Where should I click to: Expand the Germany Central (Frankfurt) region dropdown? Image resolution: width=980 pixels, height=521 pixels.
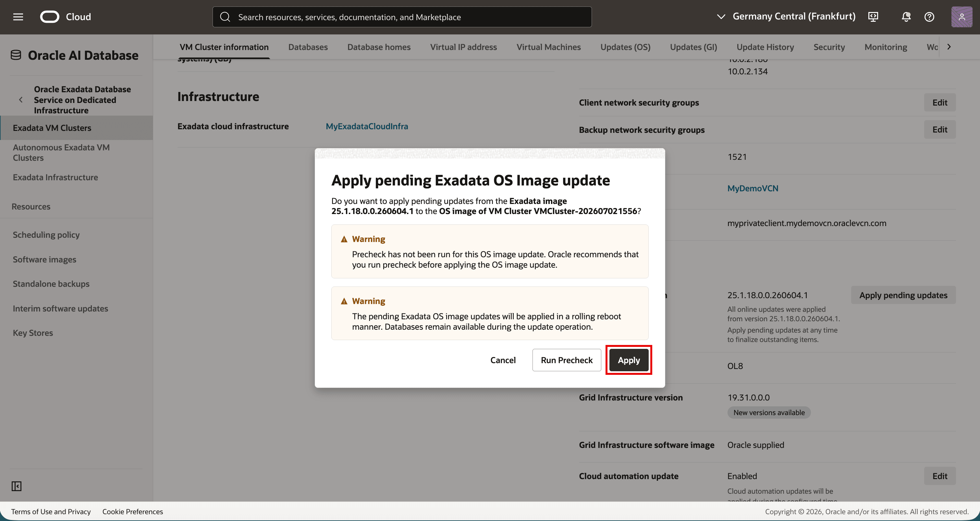point(786,16)
